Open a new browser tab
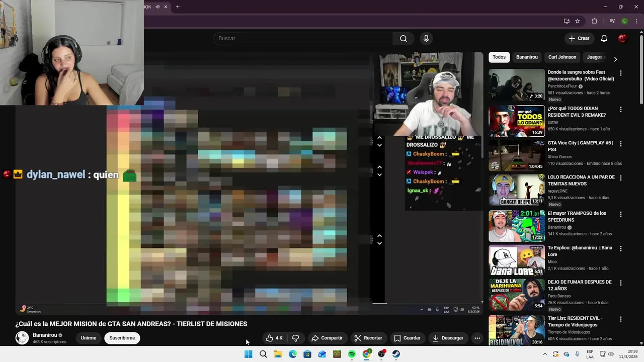This screenshot has width=644, height=362. click(178, 7)
